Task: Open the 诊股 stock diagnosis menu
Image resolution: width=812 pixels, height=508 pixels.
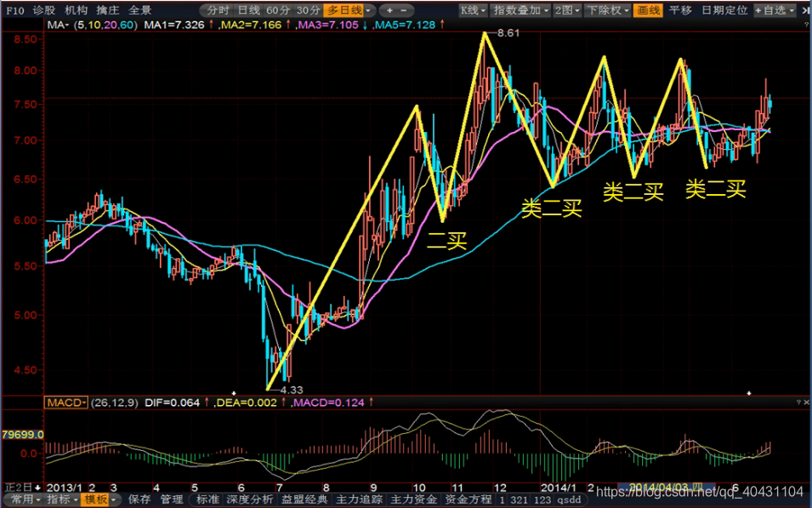Action: click(43, 10)
